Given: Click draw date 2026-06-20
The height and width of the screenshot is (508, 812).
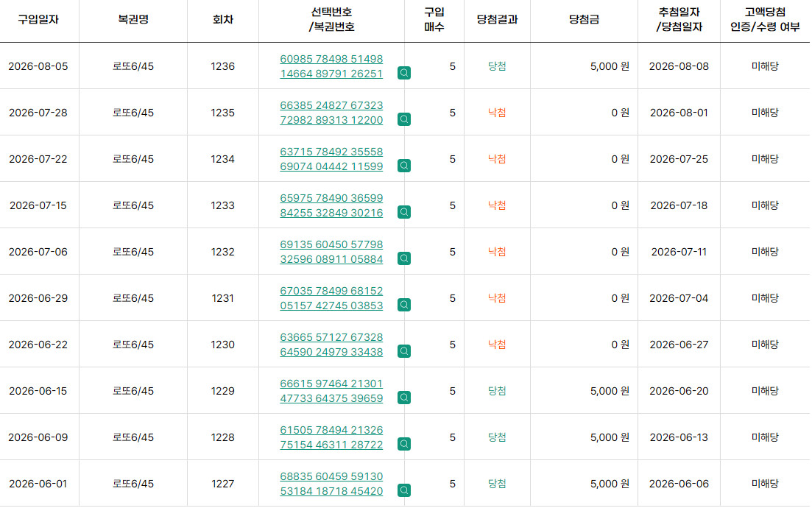Looking at the screenshot, I should 679,391.
